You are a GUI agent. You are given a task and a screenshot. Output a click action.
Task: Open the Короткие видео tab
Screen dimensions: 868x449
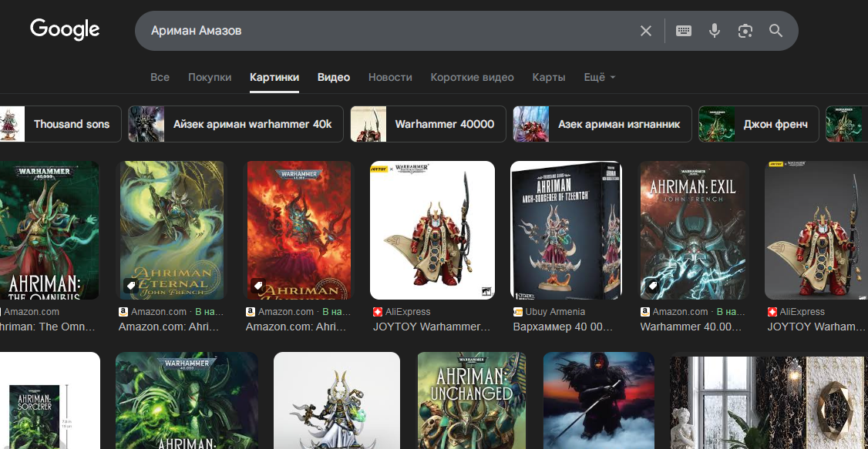click(473, 78)
